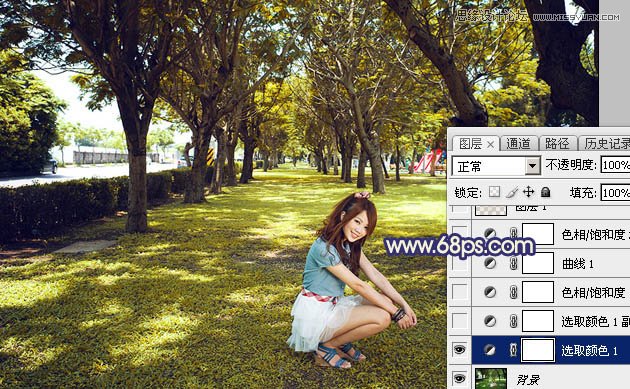This screenshot has height=389, width=630.
Task: Click the mask link icon of 曲线 1
Action: click(x=513, y=264)
